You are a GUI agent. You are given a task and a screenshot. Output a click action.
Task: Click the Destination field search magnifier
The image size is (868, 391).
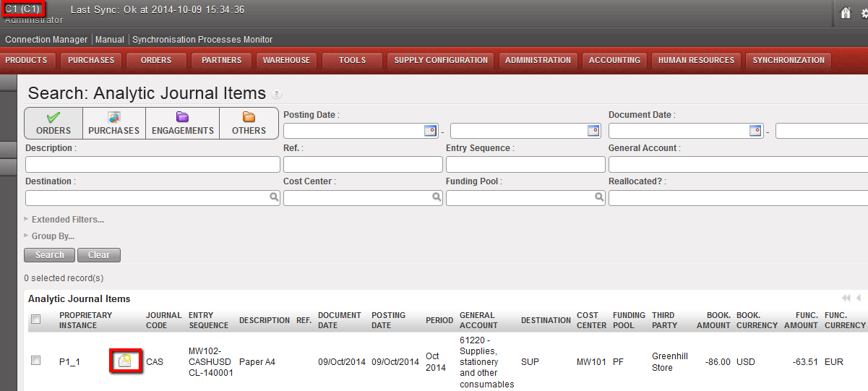pyautogui.click(x=274, y=197)
